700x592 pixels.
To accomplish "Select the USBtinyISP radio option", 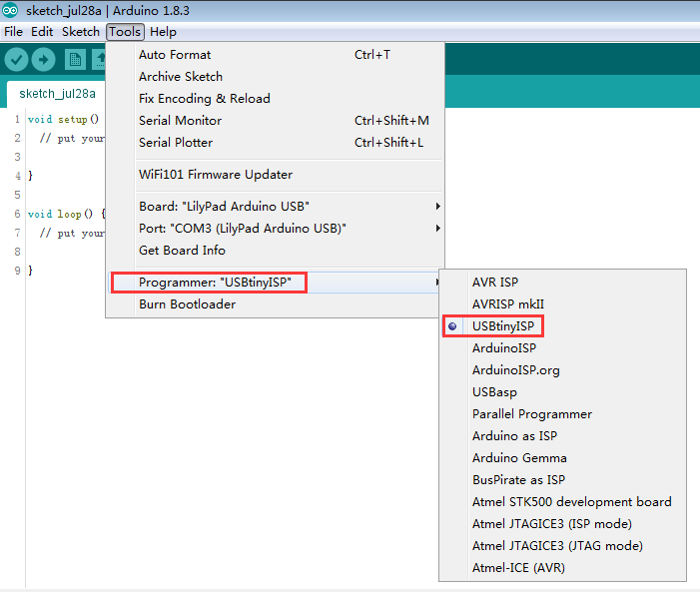I will coord(508,326).
